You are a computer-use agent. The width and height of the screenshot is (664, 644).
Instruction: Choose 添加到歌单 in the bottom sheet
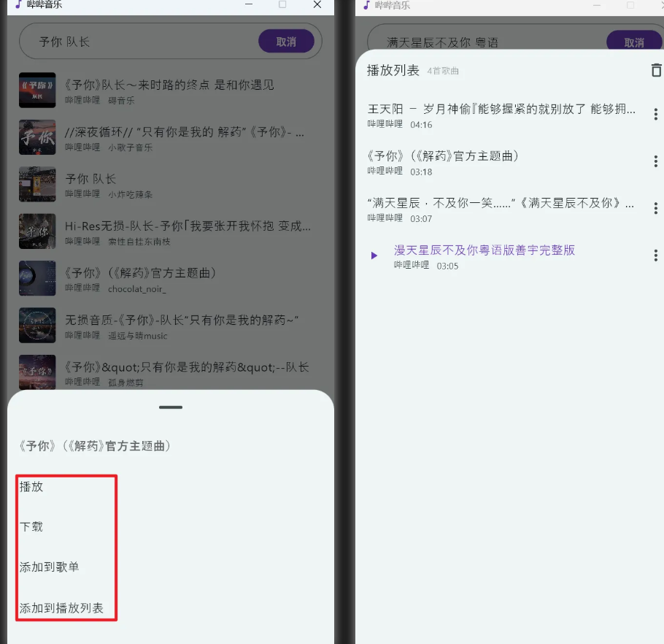pyautogui.click(x=49, y=567)
